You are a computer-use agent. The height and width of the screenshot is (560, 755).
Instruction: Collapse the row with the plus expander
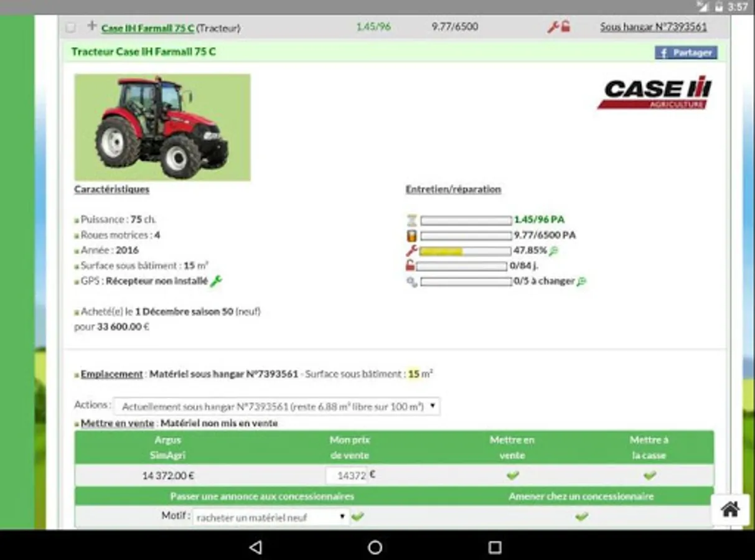coord(92,26)
